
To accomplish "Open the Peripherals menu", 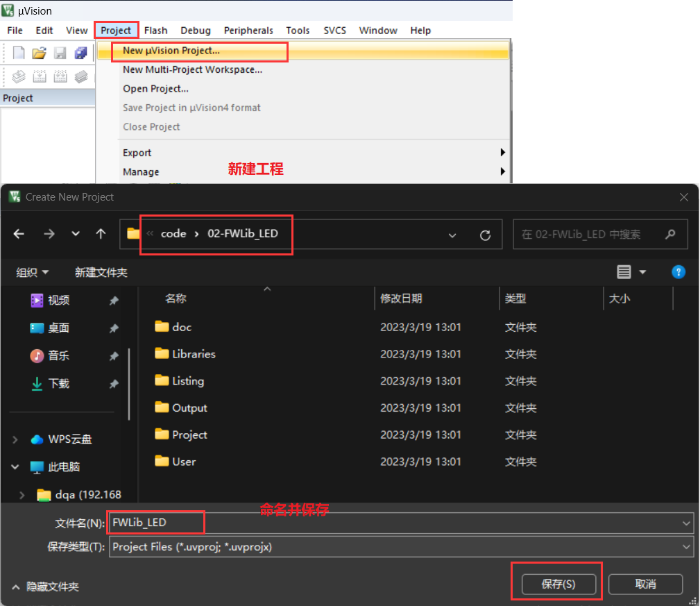I will click(248, 31).
